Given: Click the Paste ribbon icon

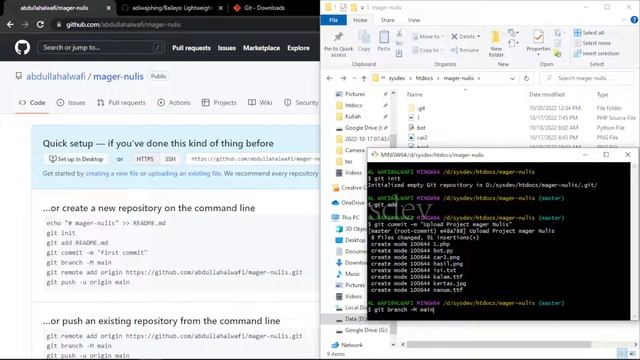Looking at the screenshot, I should coord(384,41).
